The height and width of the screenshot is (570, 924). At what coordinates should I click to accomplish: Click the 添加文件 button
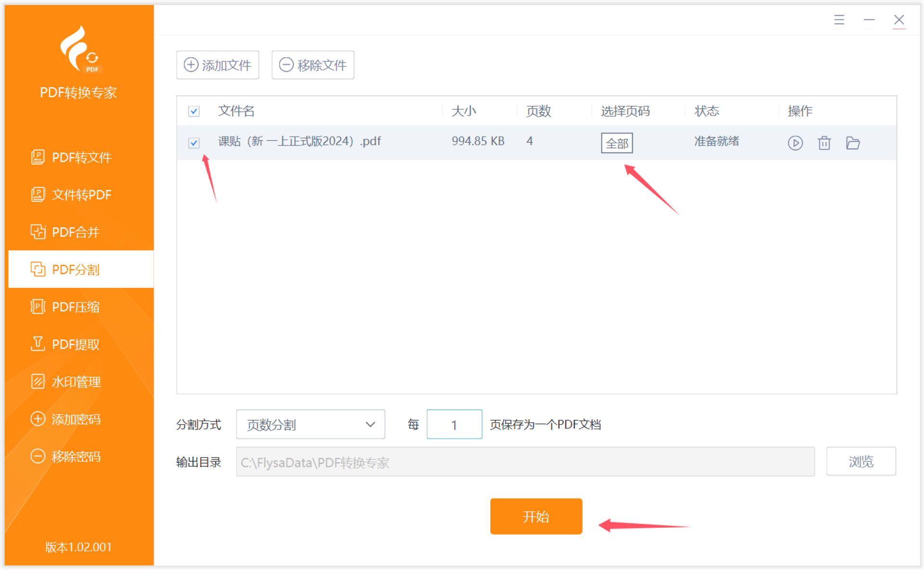(218, 65)
